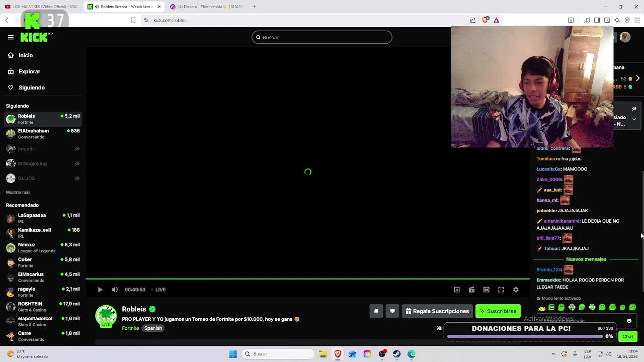Open Leo AI sparkle icon
The width and height of the screenshot is (644, 362).
(x=617, y=20)
